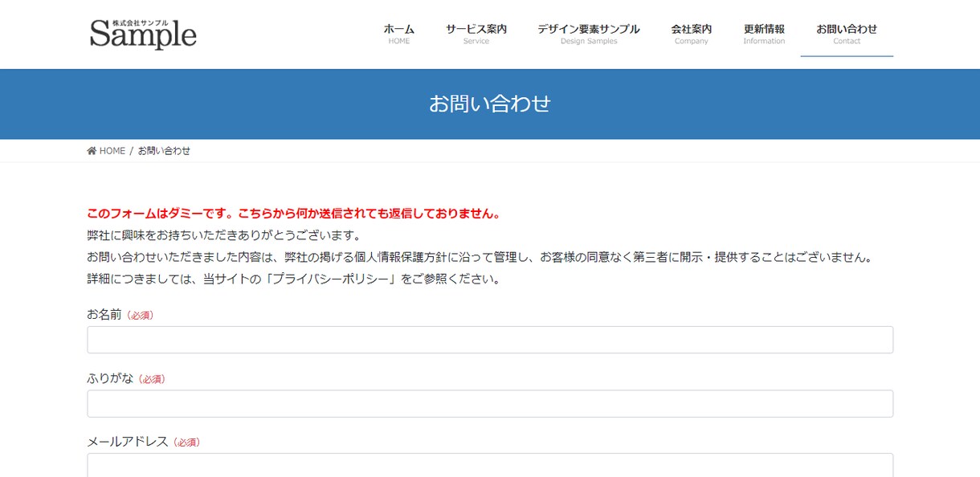Click the メールアドレス field label

click(x=128, y=442)
